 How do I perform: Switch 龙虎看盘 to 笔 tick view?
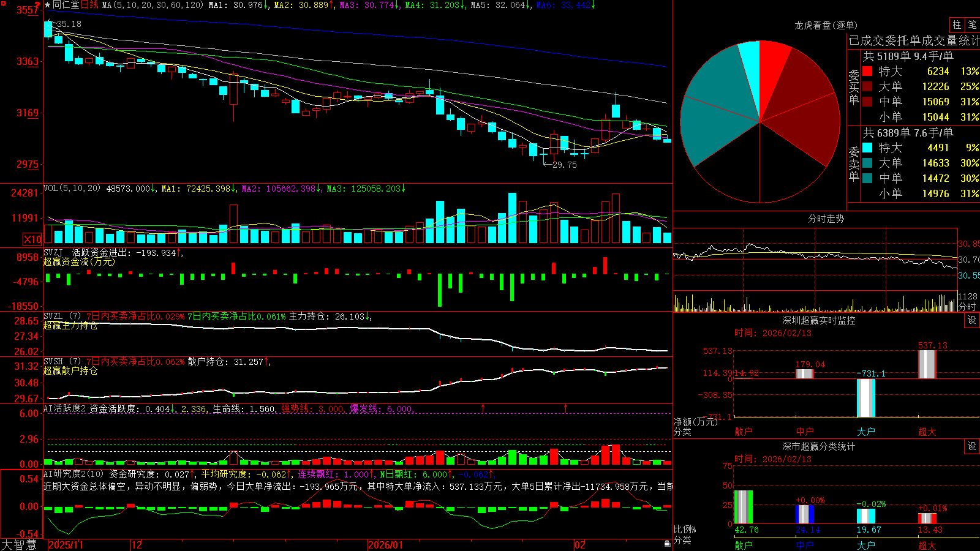point(972,24)
